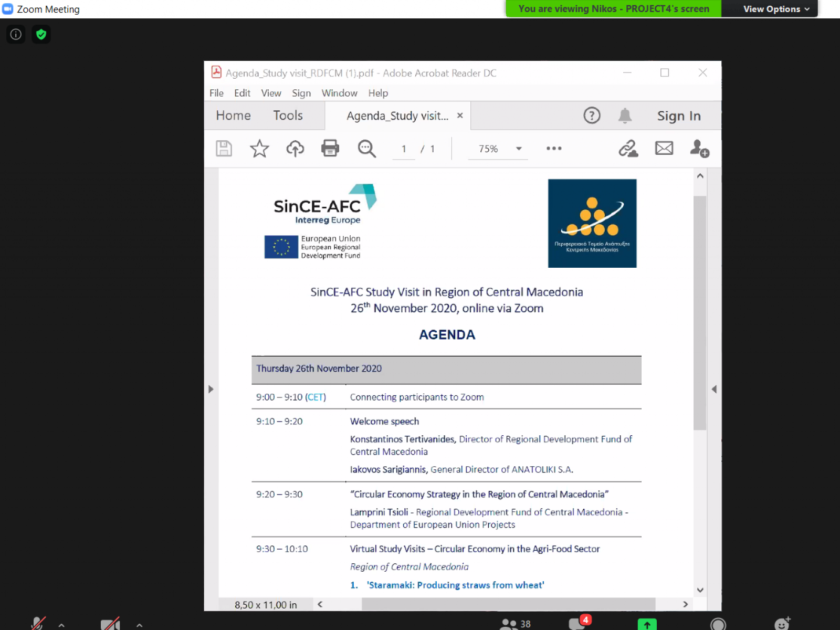Viewport: 840px width, 630px height.
Task: Click the add person share icon
Action: tap(699, 149)
